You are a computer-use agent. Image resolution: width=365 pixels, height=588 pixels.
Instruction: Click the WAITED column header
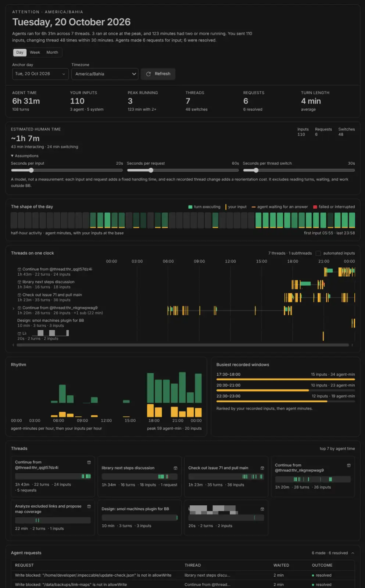tap(281, 566)
